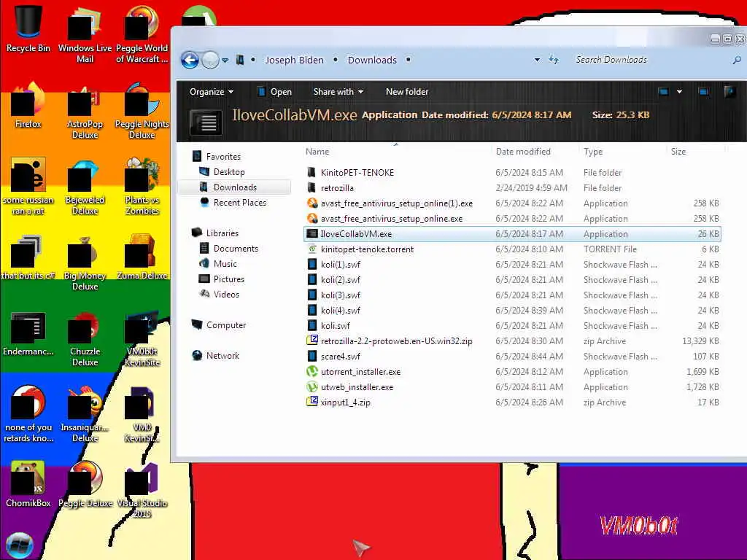Open Documents library in sidebar

[x=236, y=248]
